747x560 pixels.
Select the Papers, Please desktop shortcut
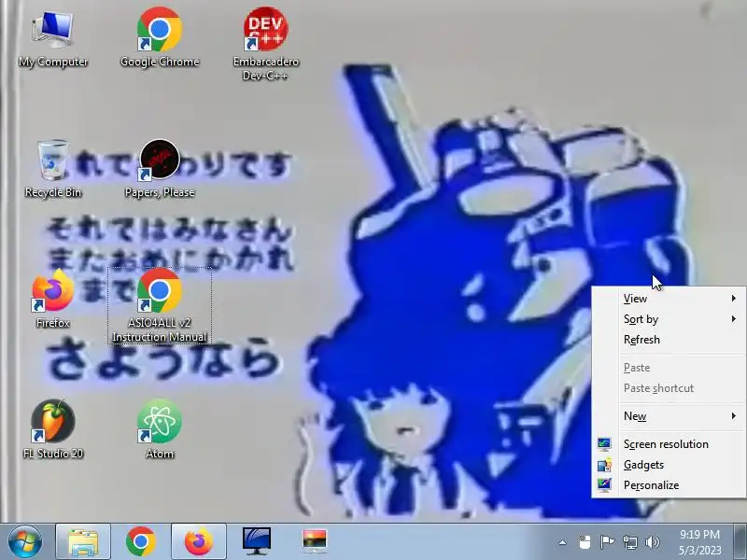pos(160,169)
